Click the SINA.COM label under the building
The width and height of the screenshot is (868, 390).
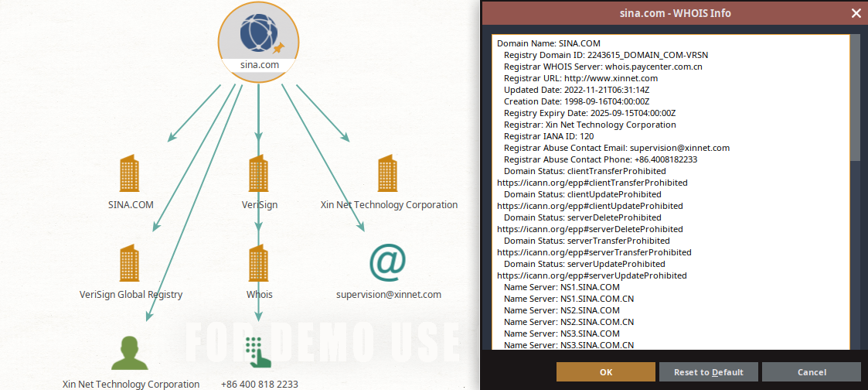[131, 205]
